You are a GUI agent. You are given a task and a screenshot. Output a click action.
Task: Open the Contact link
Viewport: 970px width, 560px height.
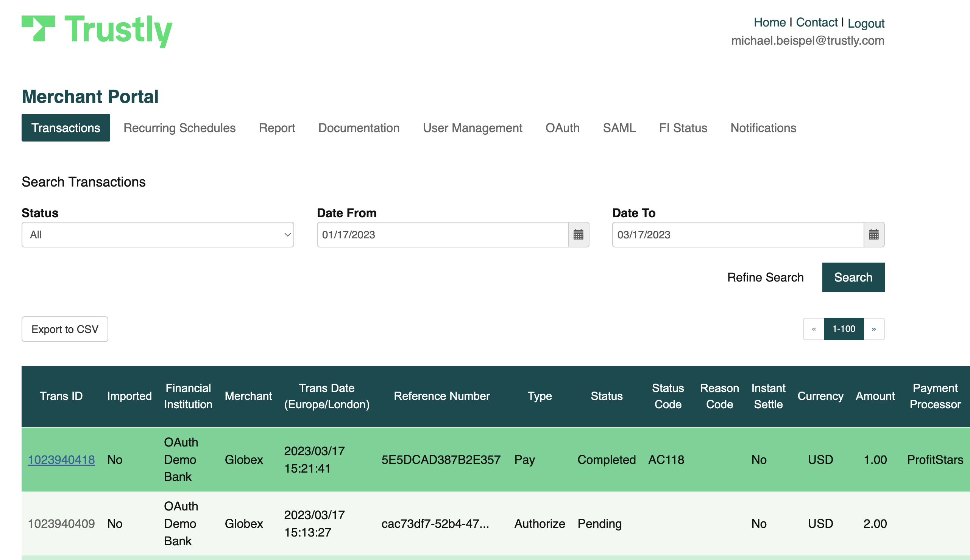(817, 22)
